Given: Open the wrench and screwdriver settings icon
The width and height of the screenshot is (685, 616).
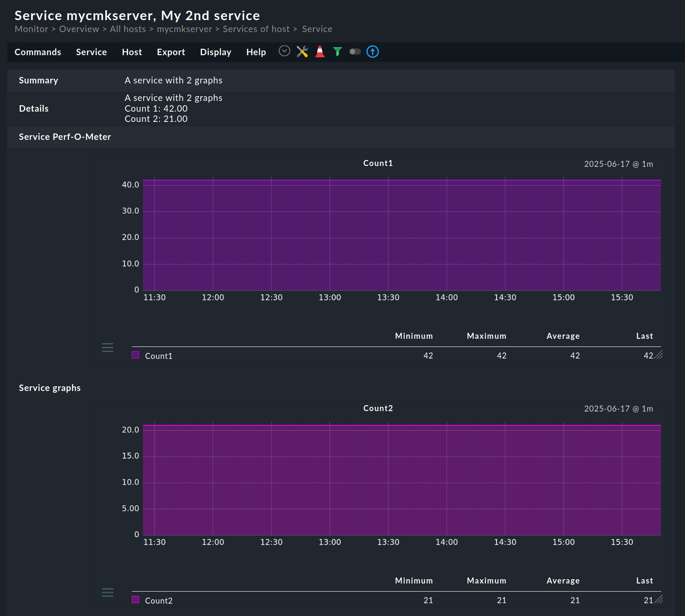Looking at the screenshot, I should (x=303, y=51).
